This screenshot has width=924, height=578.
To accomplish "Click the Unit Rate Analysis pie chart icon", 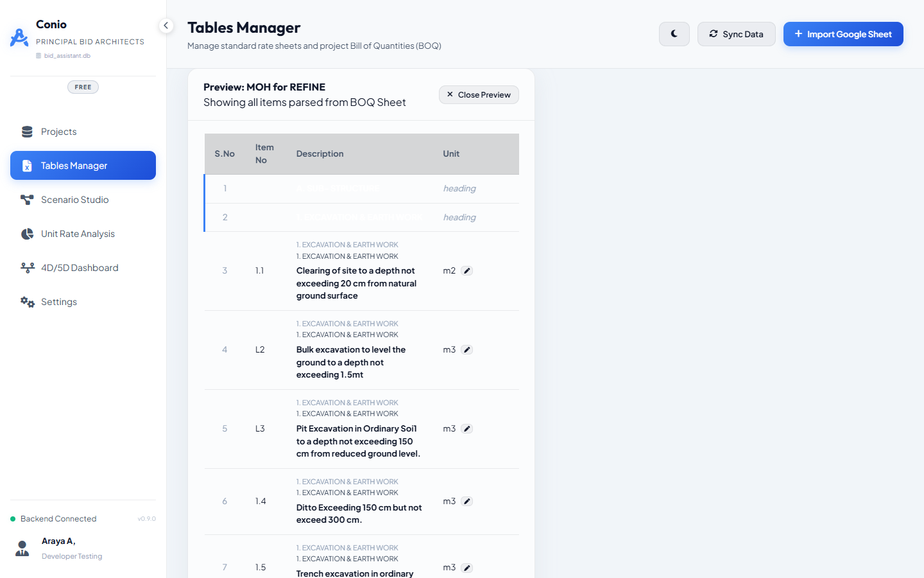I will (x=27, y=234).
